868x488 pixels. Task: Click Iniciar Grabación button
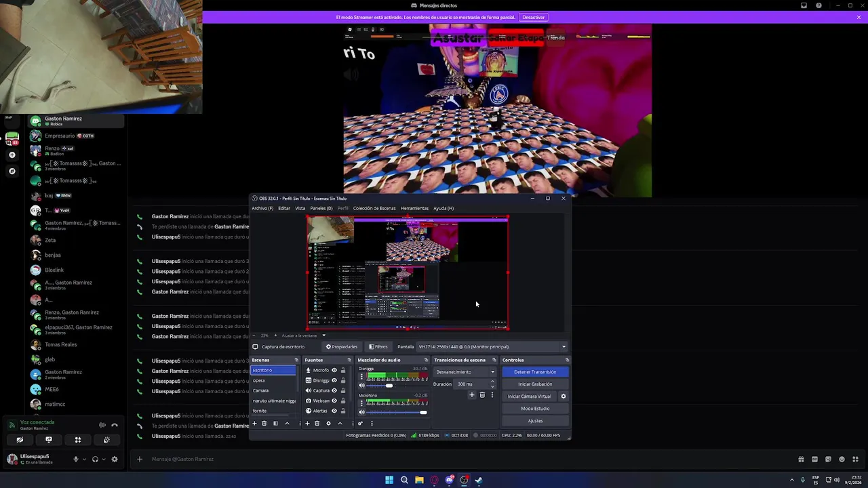click(535, 384)
